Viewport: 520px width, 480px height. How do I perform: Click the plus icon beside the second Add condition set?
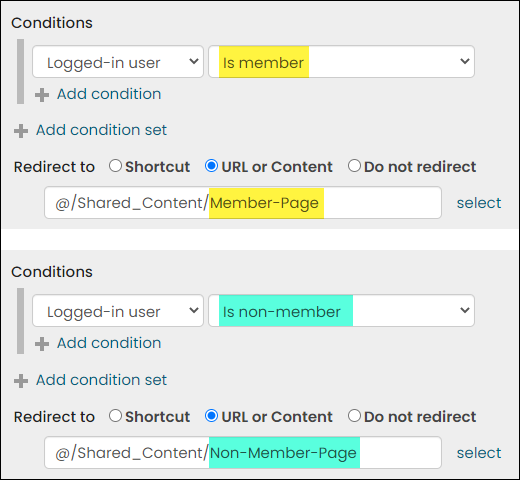tap(21, 381)
